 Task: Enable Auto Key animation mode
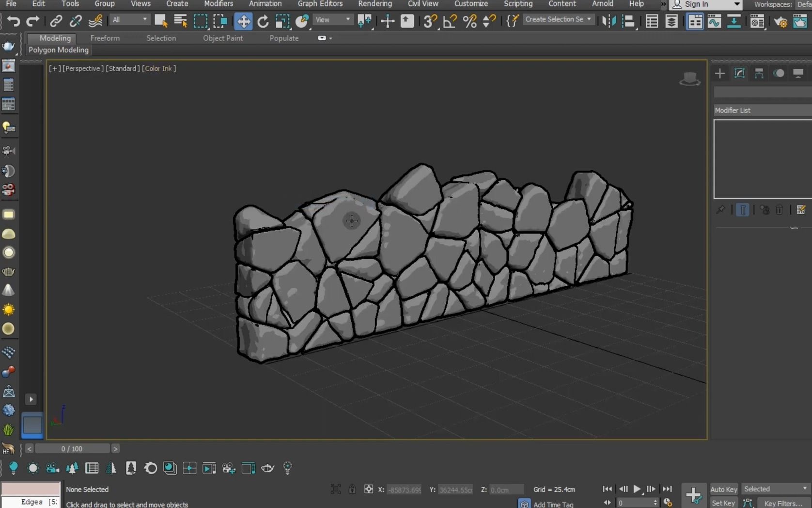[x=723, y=489]
